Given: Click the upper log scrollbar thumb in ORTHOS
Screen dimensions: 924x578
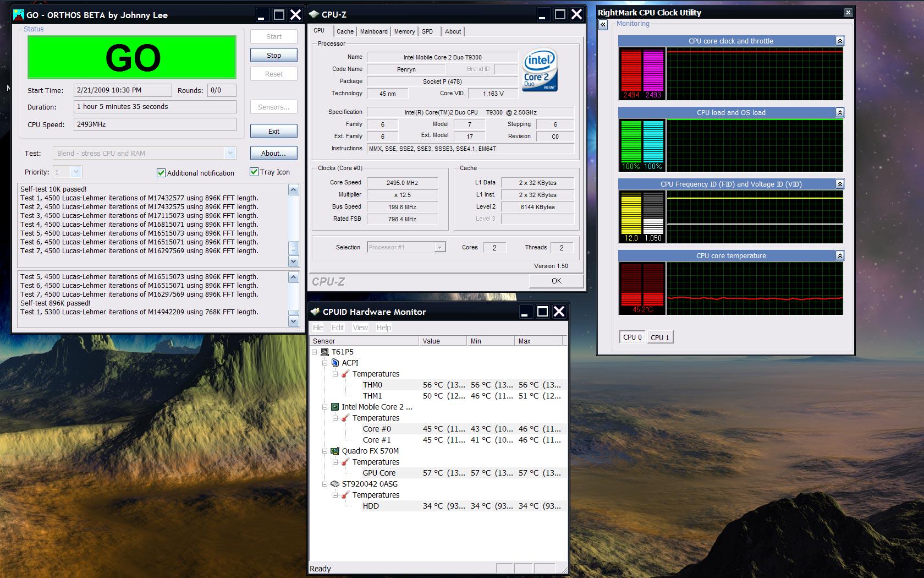Looking at the screenshot, I should tap(294, 248).
